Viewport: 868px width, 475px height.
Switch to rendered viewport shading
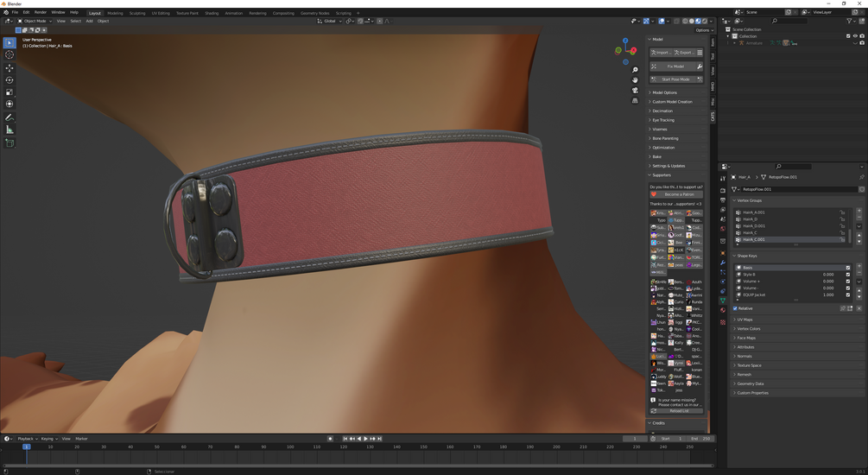[705, 21]
